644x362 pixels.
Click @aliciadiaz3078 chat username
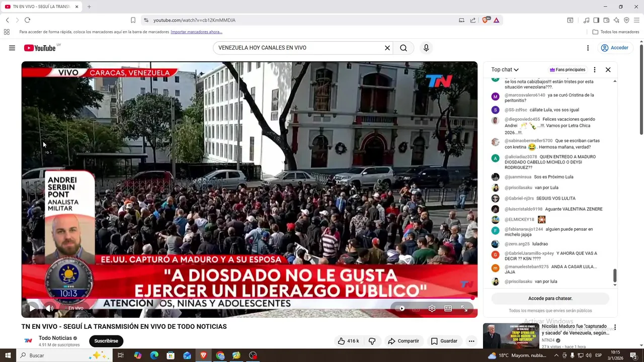(521, 157)
